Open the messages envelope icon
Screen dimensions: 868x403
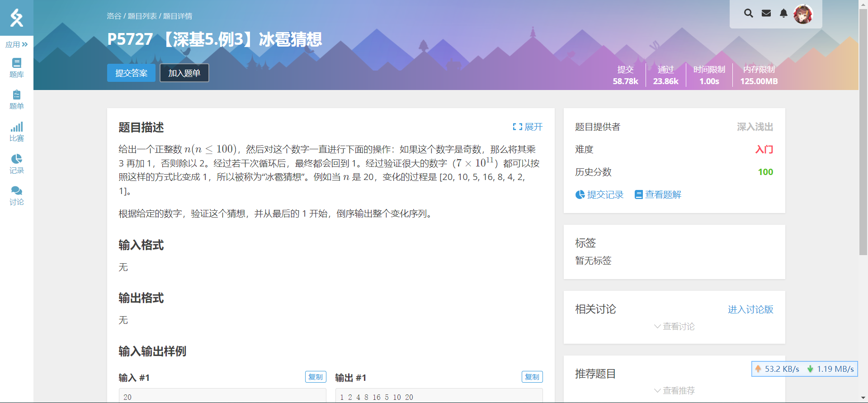(766, 13)
